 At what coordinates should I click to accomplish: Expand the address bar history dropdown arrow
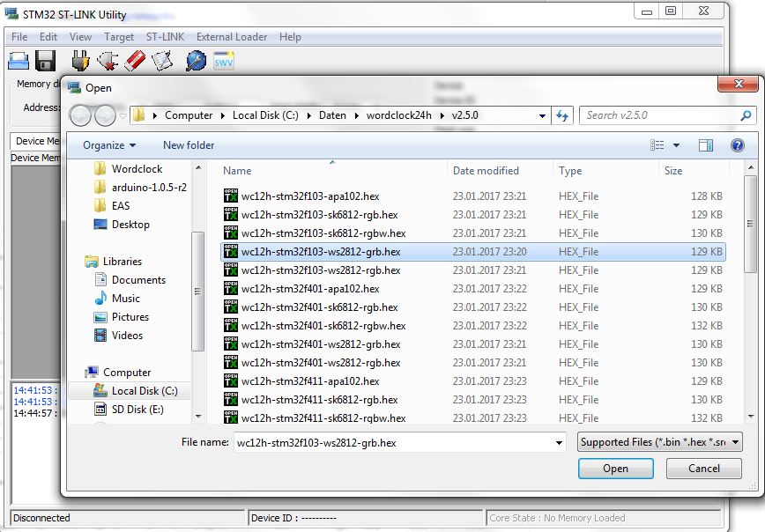point(542,116)
